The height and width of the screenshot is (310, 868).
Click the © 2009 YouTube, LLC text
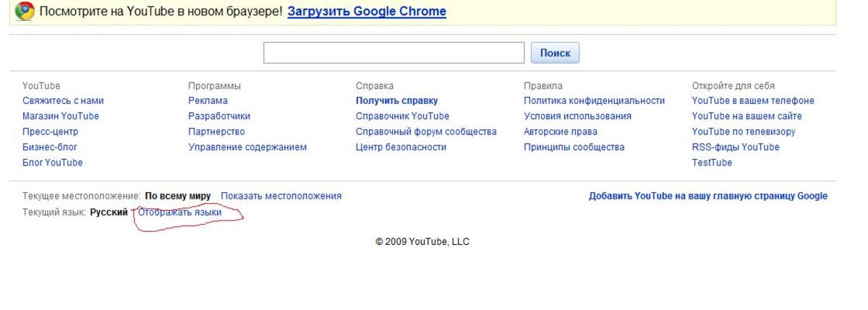pos(422,242)
